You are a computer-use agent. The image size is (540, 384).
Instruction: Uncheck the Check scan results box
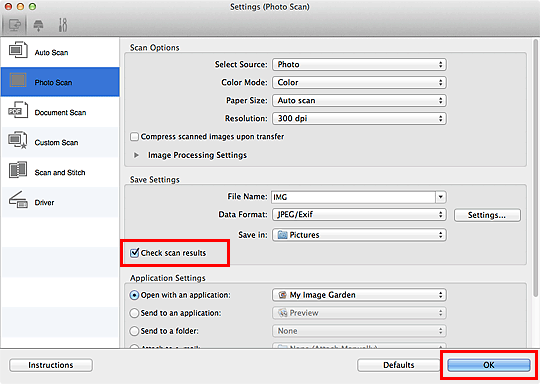(134, 253)
